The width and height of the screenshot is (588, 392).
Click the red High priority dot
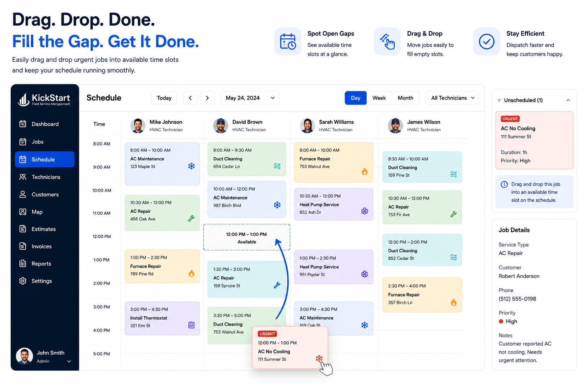(501, 322)
